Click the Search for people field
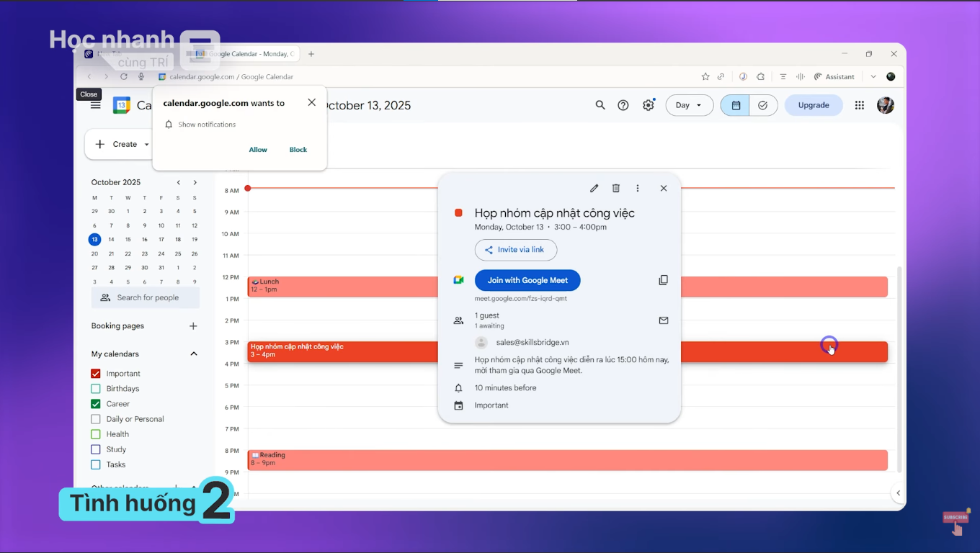 (x=146, y=297)
